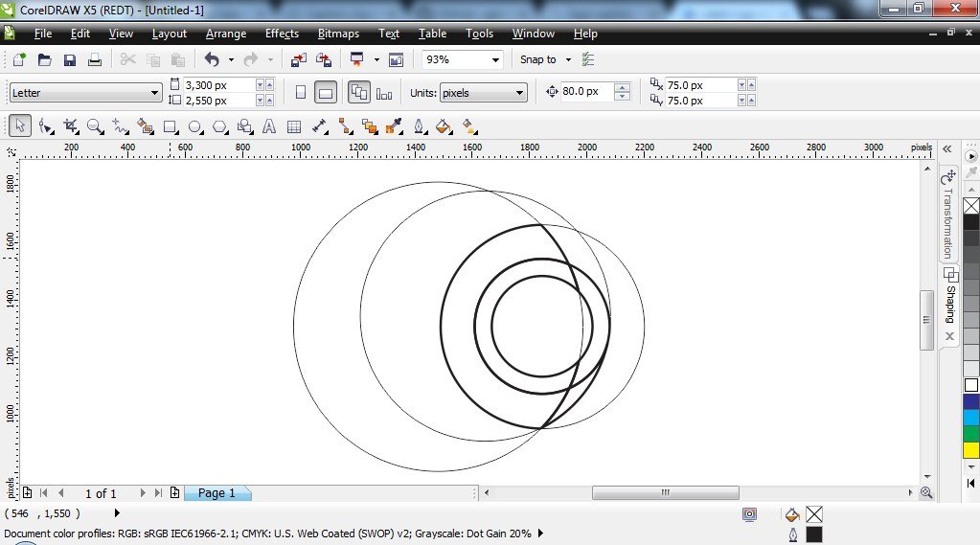980x545 pixels.
Task: Select the Text tool
Action: pos(269,126)
